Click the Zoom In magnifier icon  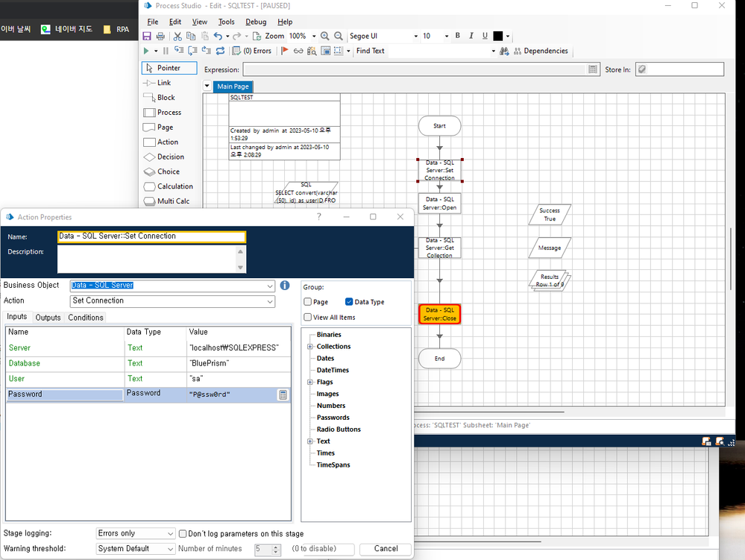point(324,36)
